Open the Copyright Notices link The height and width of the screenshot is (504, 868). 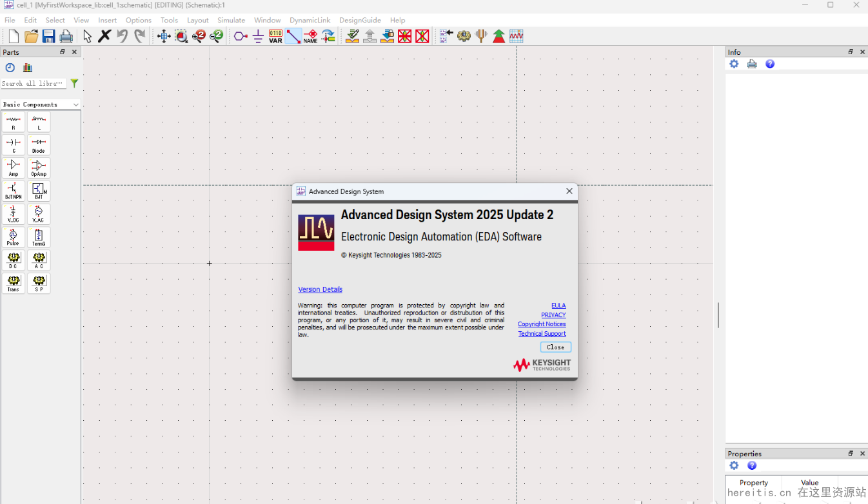542,324
